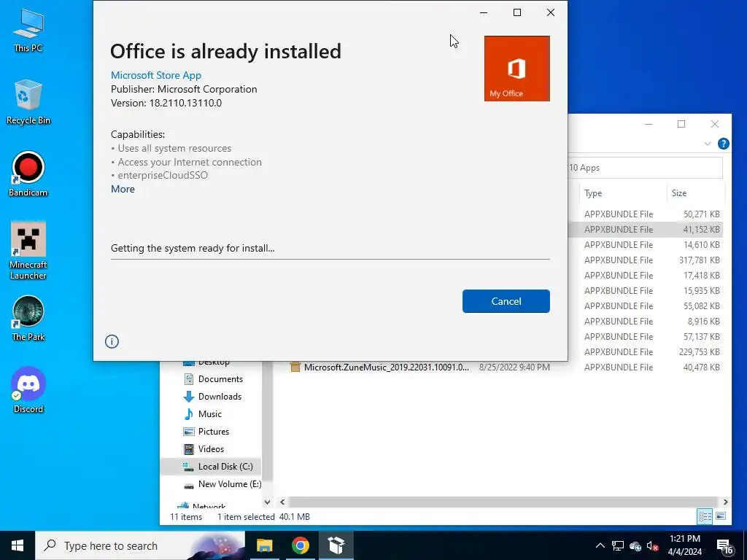
Task: Minimize the App Installer window
Action: (x=484, y=12)
